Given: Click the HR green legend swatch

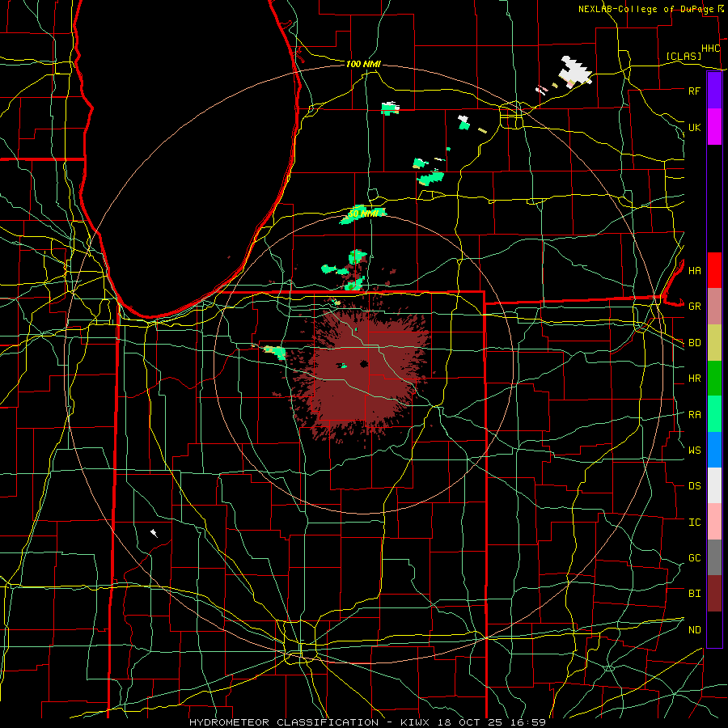Looking at the screenshot, I should coord(714,379).
